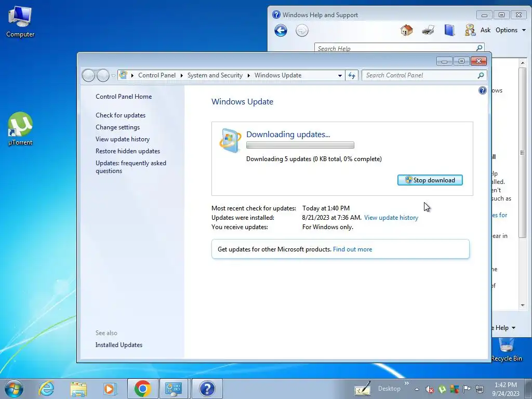Click the Print icon in Help window
The image size is (532, 399).
[428, 30]
